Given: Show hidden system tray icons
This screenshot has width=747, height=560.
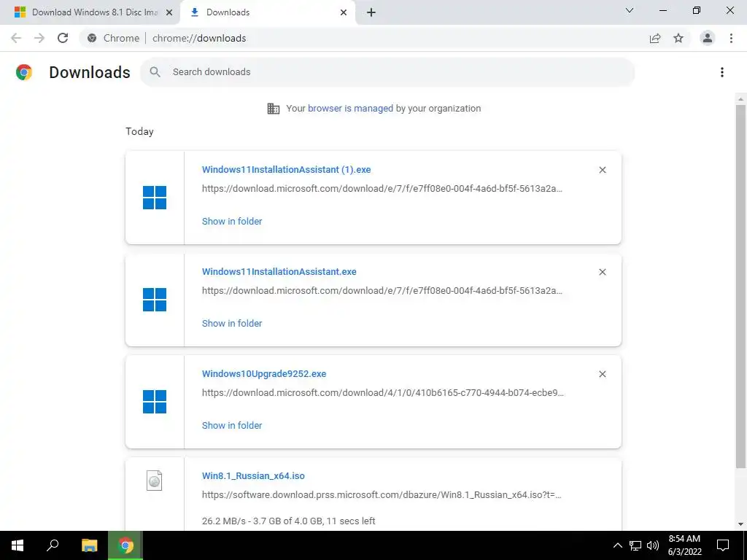Looking at the screenshot, I should 617,545.
